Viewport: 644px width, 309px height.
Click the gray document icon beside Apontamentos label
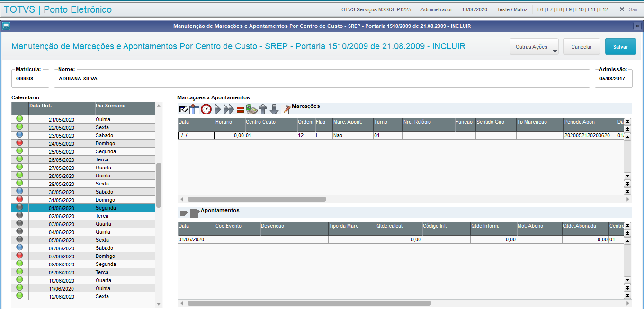click(x=195, y=213)
